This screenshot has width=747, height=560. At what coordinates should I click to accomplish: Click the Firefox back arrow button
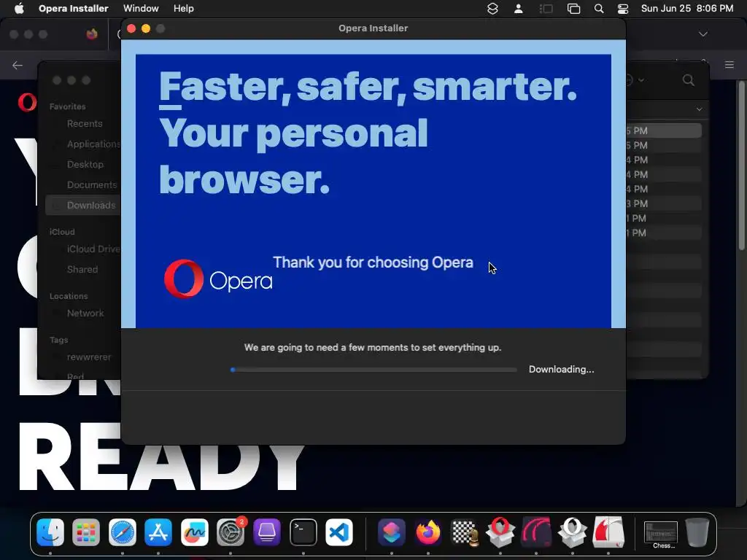(18, 65)
